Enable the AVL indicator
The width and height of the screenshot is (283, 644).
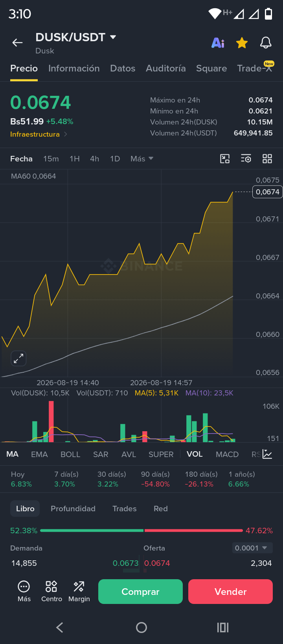(129, 454)
